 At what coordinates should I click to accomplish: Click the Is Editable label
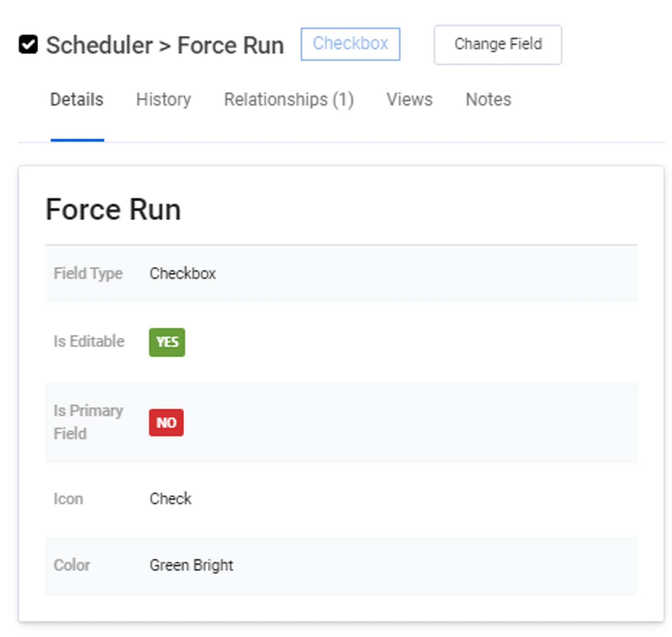(89, 341)
